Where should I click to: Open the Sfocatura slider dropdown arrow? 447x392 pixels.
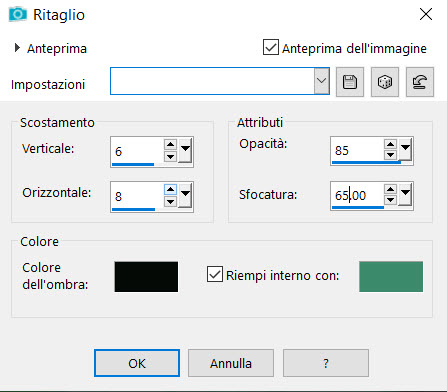(x=405, y=193)
